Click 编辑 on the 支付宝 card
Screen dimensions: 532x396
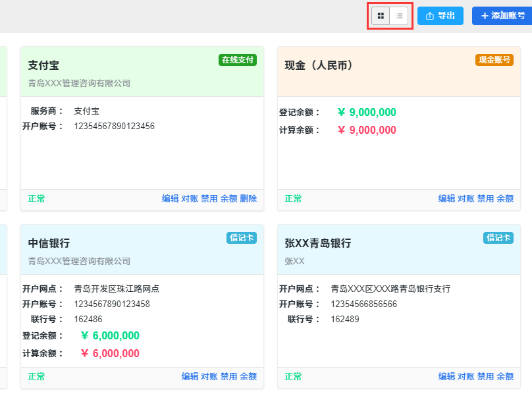(171, 198)
